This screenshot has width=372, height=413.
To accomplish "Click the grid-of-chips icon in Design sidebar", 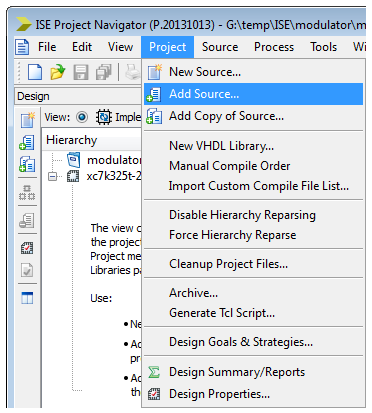I will [27, 193].
